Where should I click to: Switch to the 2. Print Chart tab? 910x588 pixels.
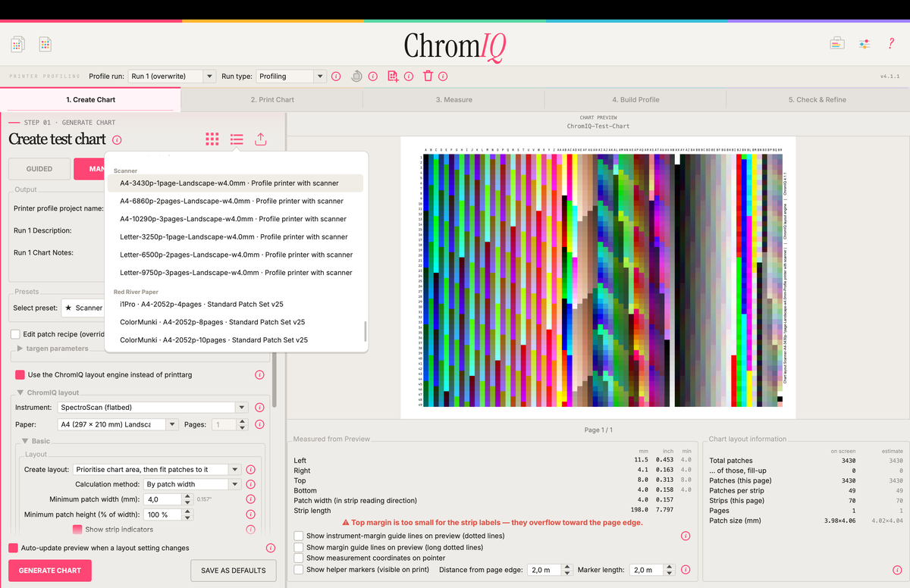coord(272,99)
